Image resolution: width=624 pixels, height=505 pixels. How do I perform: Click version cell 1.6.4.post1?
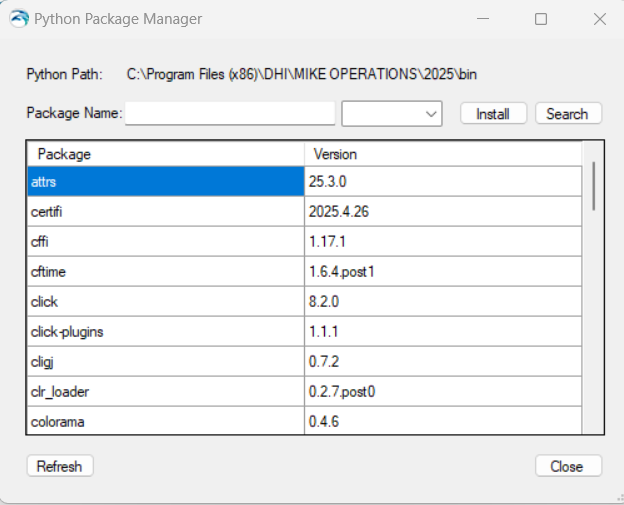click(x=443, y=271)
